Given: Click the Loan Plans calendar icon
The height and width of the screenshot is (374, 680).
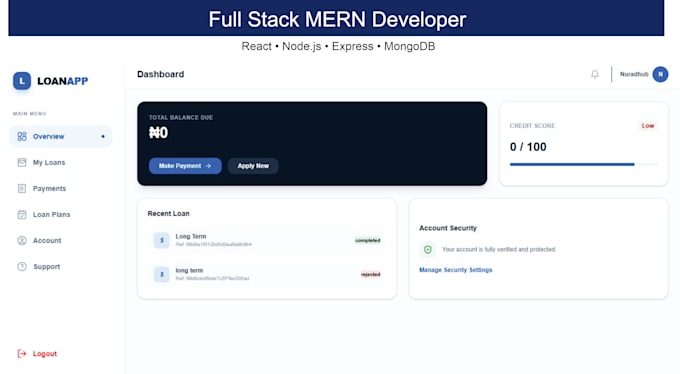Looking at the screenshot, I should pyautogui.click(x=22, y=214).
